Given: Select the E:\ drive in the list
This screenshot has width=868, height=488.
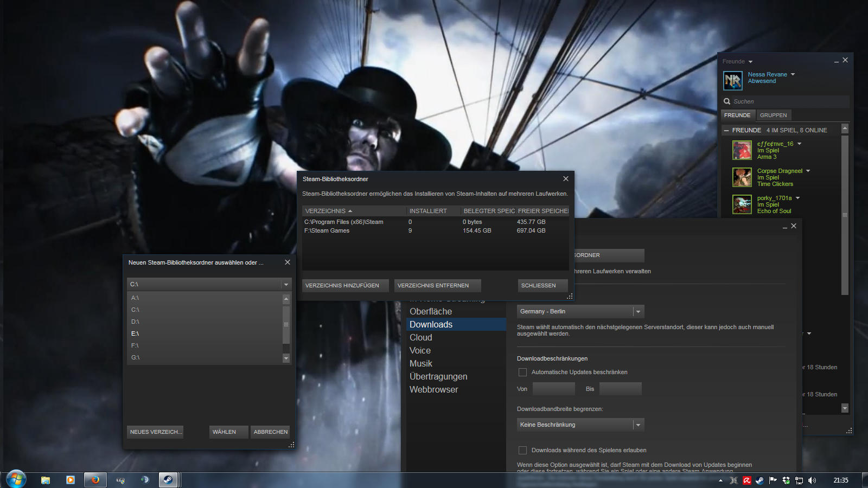Looking at the screenshot, I should coord(205,333).
